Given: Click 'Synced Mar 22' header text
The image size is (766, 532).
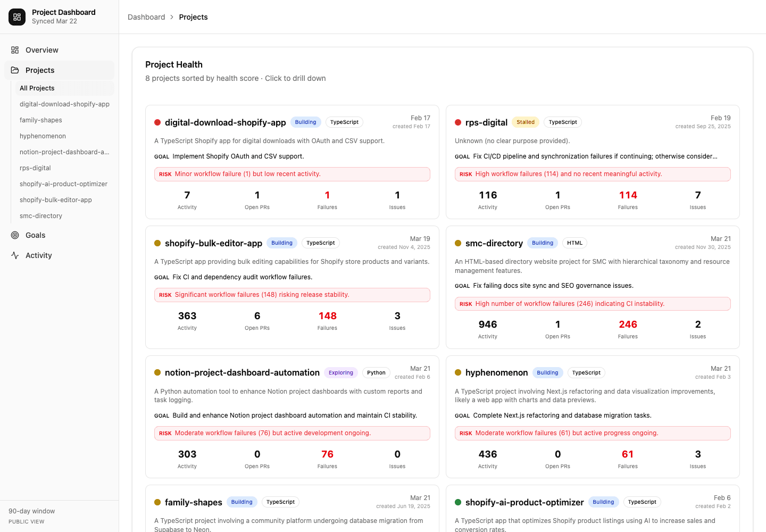Looking at the screenshot, I should [x=54, y=21].
